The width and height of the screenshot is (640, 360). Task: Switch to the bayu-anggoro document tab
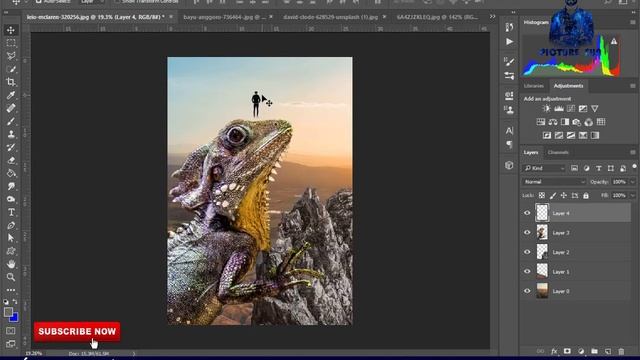coord(224,17)
